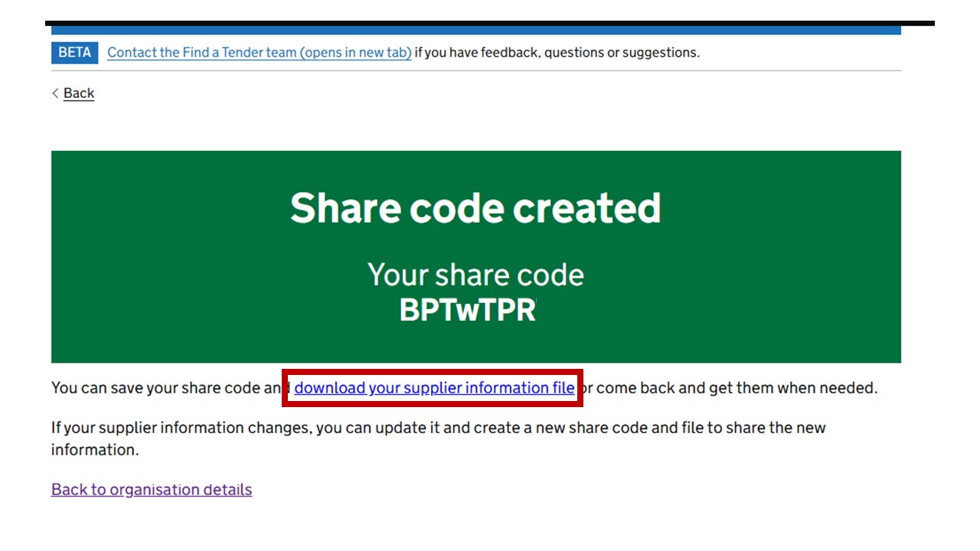This screenshot has height=551, width=980.
Task: Click the 'If your supplier information changes' paragraph
Action: (438, 428)
